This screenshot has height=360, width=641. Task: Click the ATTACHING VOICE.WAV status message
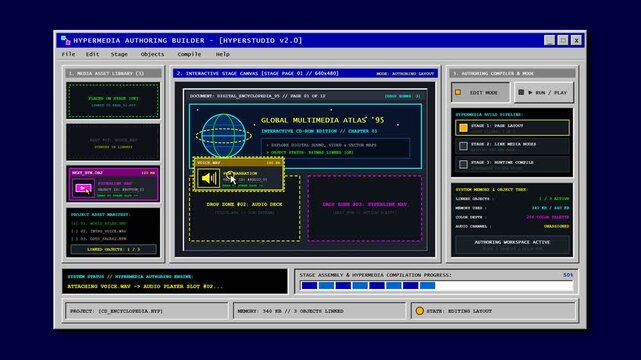[145, 286]
